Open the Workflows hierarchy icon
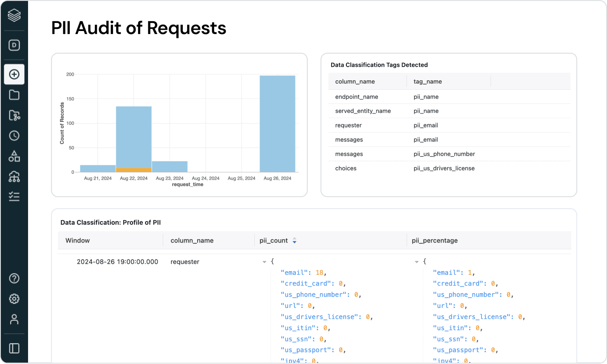 pos(14,176)
